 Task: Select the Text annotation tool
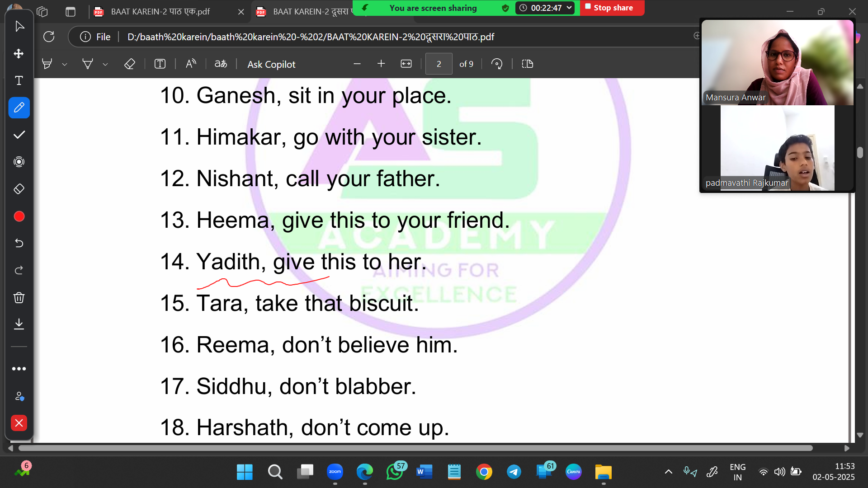[x=19, y=81]
